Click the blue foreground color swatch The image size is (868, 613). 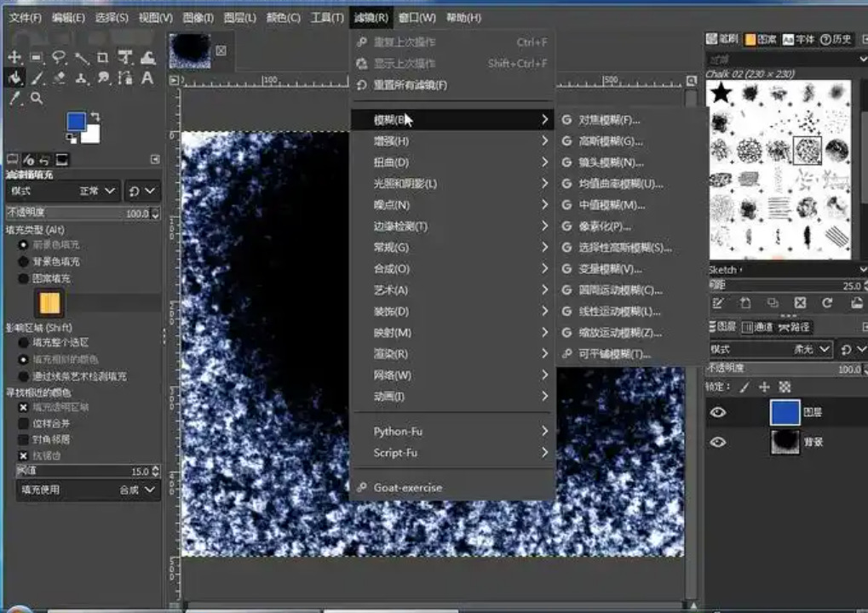[76, 122]
